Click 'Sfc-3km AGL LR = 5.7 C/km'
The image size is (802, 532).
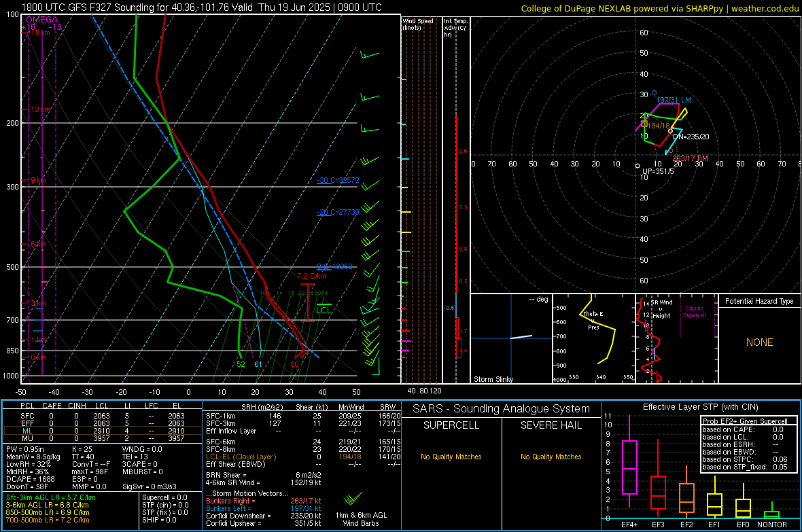click(51, 497)
